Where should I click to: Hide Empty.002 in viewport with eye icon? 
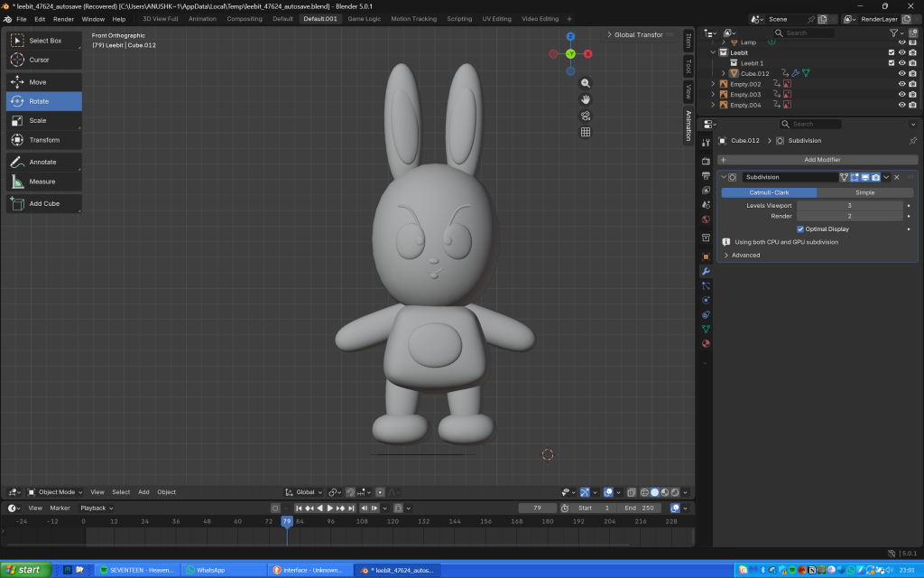coord(901,84)
